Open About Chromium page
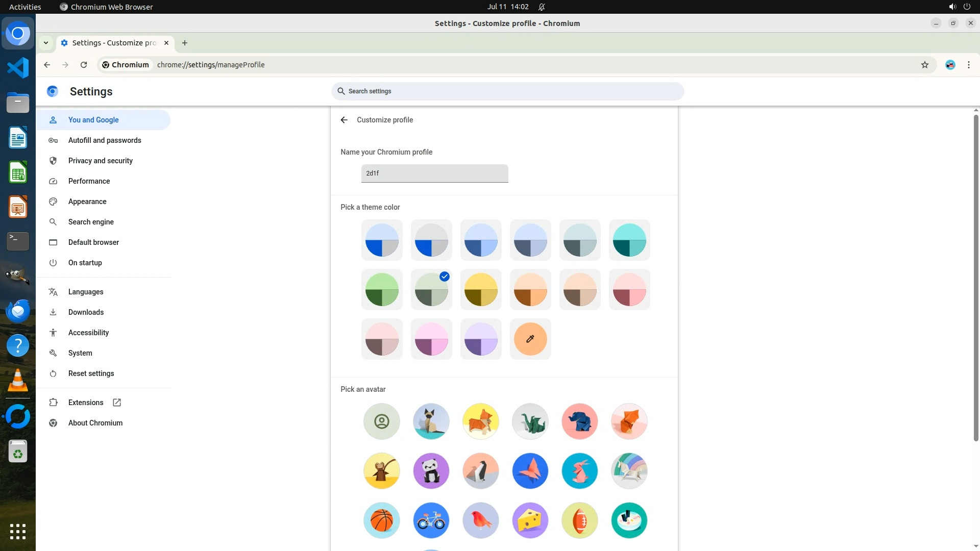Screen dimensions: 980x551 (x=95, y=423)
